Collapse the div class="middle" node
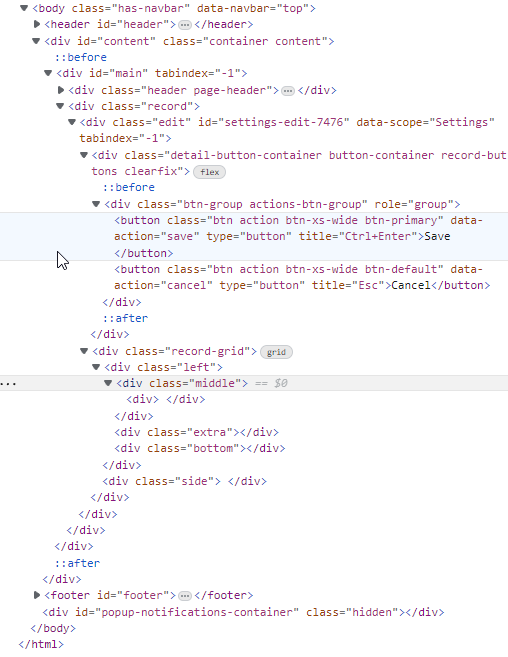 click(108, 383)
